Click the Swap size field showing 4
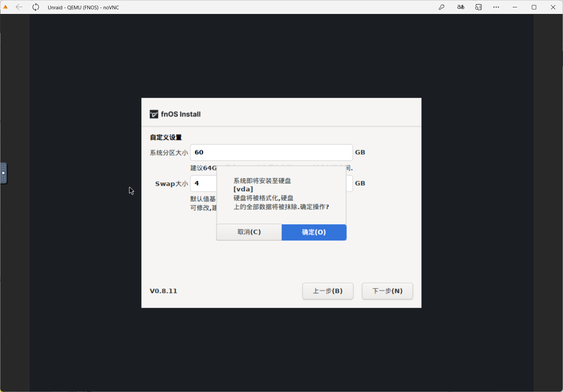Image resolution: width=563 pixels, height=392 pixels. point(203,184)
